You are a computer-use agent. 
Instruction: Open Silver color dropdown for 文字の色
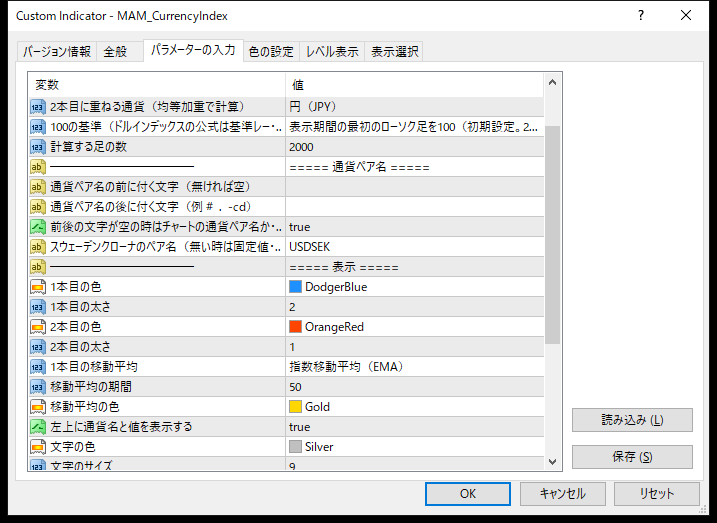click(415, 447)
